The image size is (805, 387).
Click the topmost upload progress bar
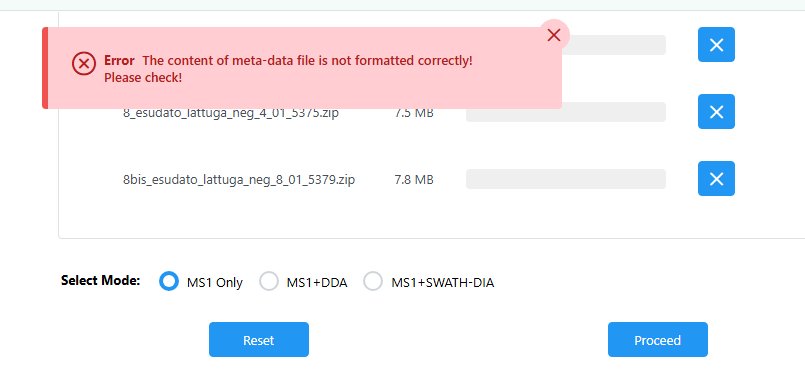[614, 45]
